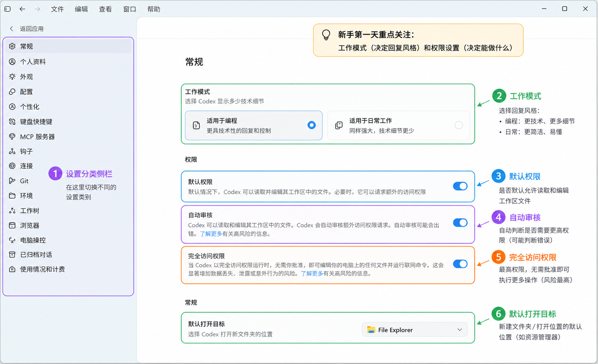Select the 适用于编程 radio button
Screen dimensions: 598x364
(312, 125)
